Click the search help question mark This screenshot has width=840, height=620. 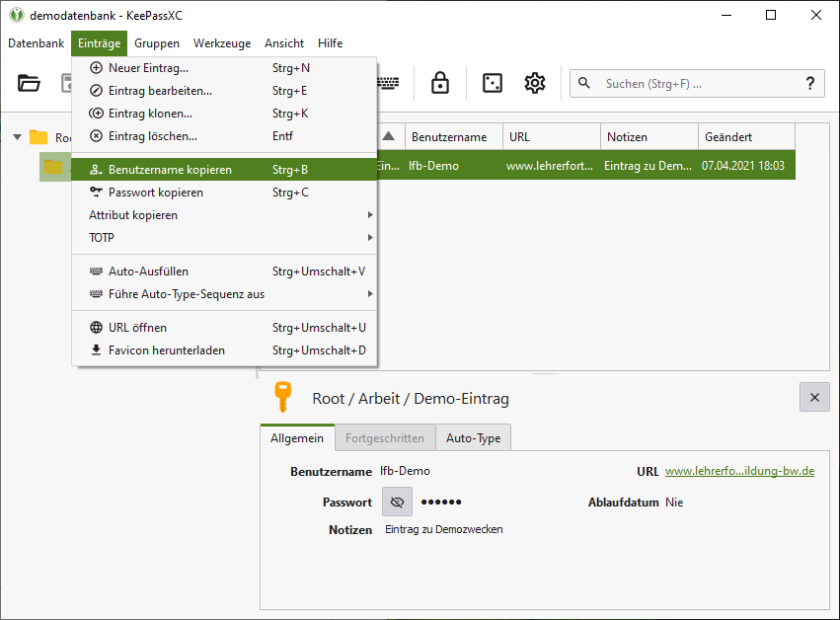pyautogui.click(x=810, y=84)
